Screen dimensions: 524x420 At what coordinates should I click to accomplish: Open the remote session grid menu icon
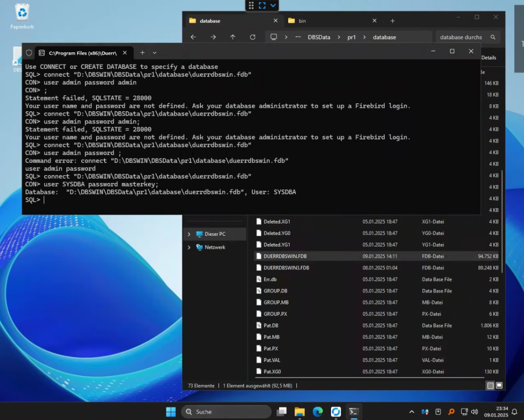pos(251,6)
